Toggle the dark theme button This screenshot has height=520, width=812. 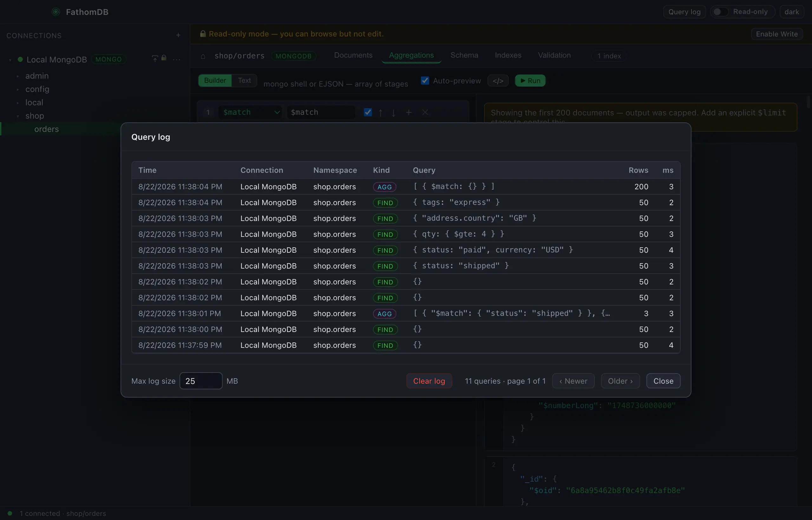(791, 12)
